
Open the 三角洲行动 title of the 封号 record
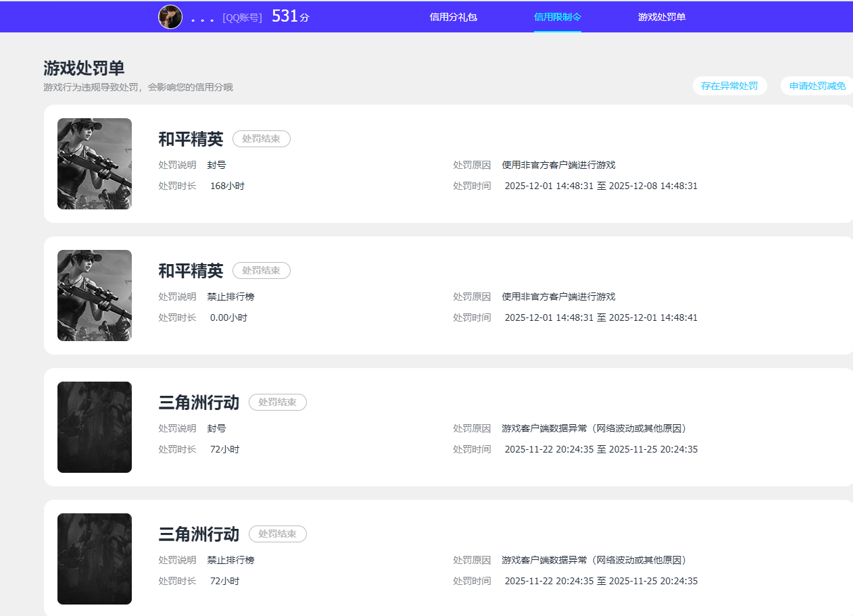pos(199,403)
